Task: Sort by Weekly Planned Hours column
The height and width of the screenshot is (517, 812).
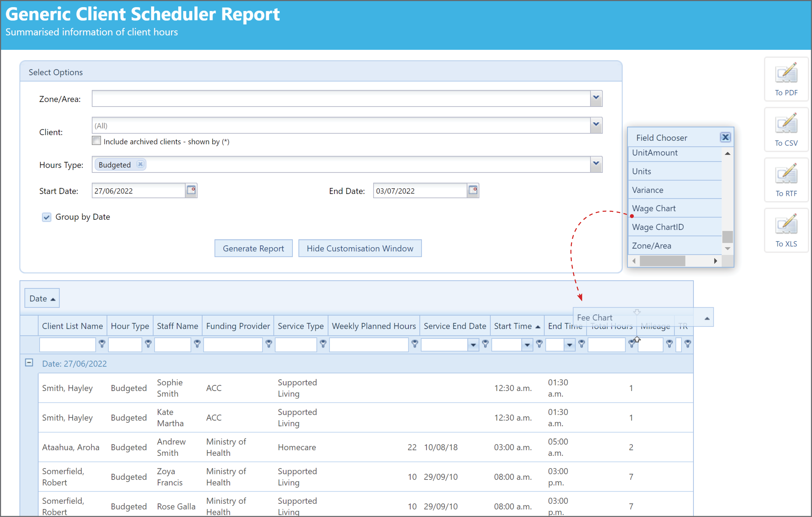Action: [374, 325]
